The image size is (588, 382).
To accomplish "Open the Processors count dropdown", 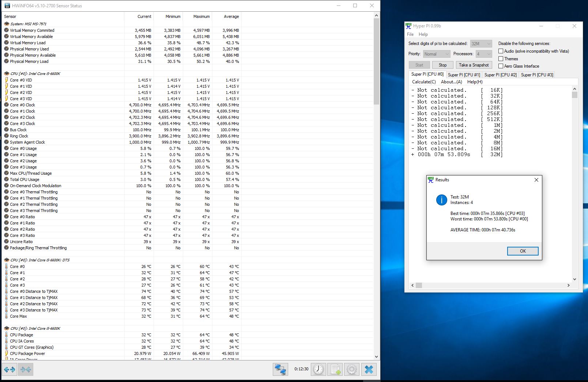I will (x=483, y=54).
